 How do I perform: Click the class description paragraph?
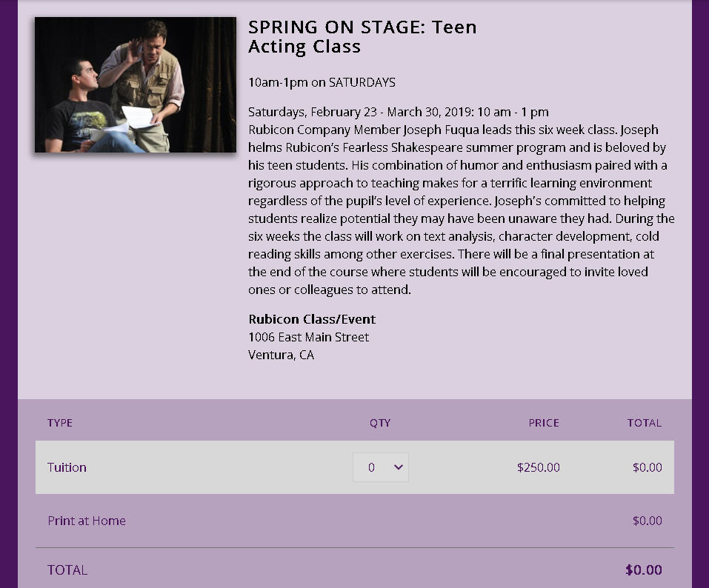point(459,210)
